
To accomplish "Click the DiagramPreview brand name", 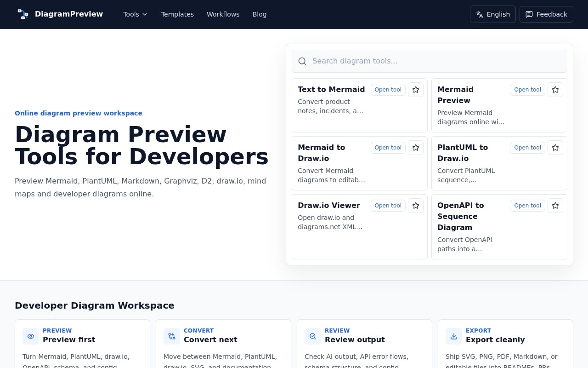I will pyautogui.click(x=69, y=14).
